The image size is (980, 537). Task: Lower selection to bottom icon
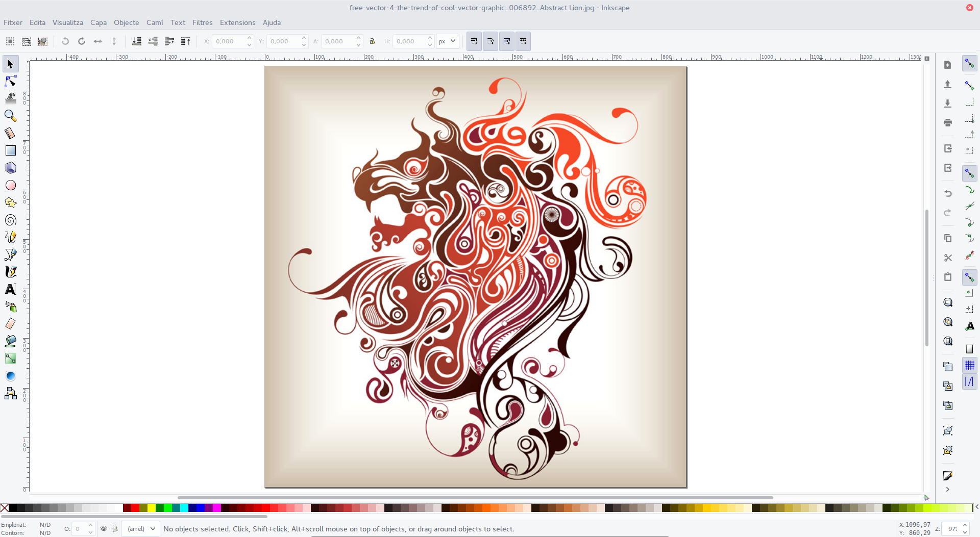coord(137,41)
